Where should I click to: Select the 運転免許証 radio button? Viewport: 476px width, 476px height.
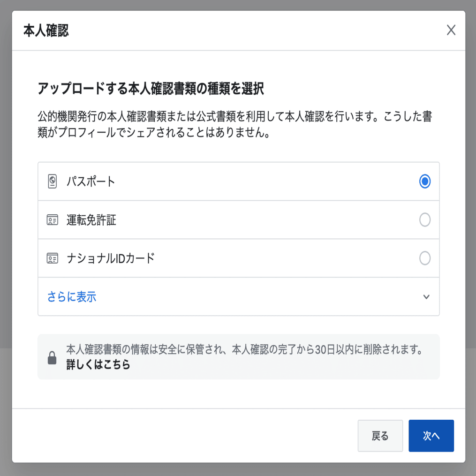[424, 220]
